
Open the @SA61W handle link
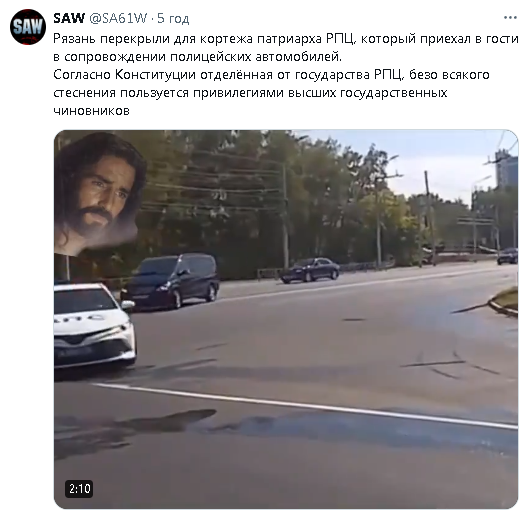118,18
